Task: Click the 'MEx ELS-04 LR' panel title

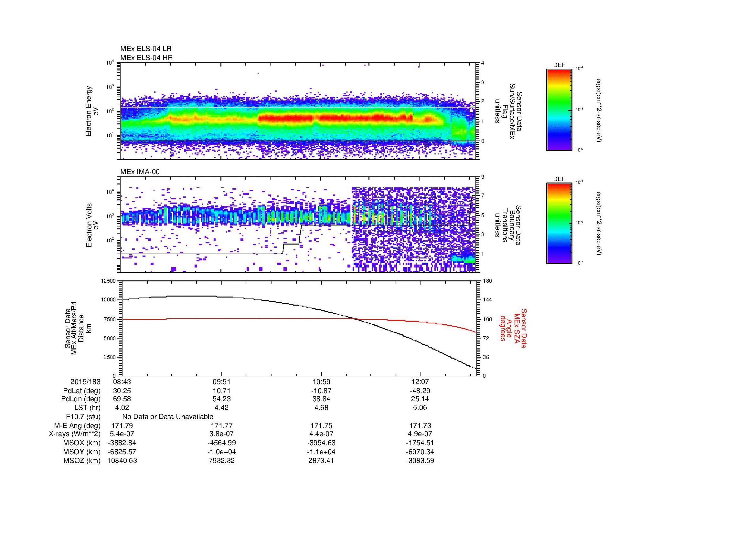Action: (145, 49)
